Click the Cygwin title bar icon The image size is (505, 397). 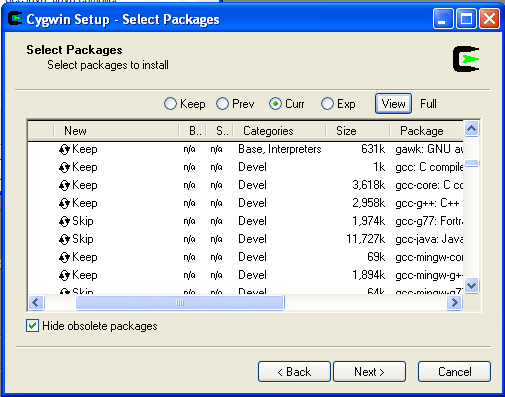click(x=15, y=18)
